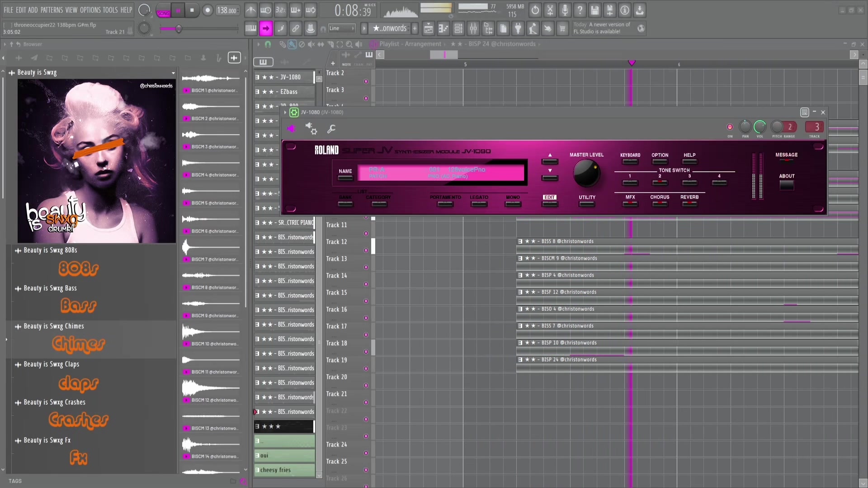The width and height of the screenshot is (868, 488).
Task: Click the Loop record icon
Action: tap(311, 10)
